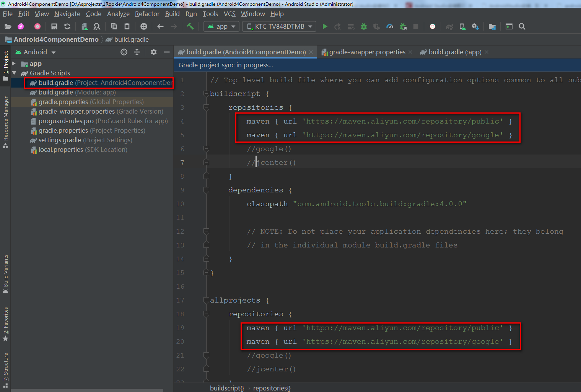This screenshot has height=392, width=581.
Task: Fold the dependencies block at line 9
Action: pos(207,190)
